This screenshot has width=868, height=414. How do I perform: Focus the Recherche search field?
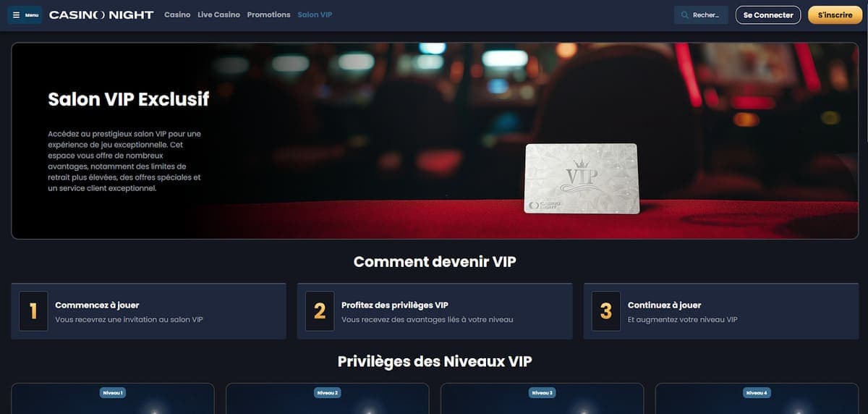[x=701, y=15]
